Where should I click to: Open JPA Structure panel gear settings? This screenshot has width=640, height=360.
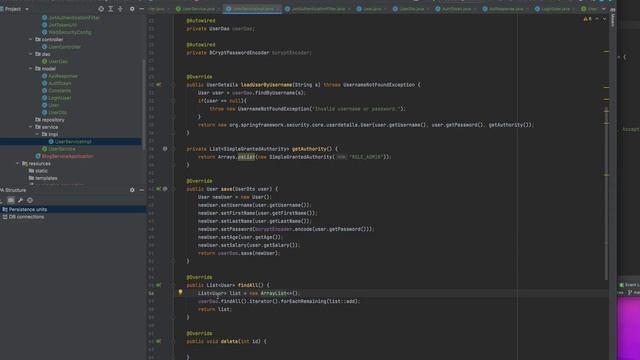click(132, 190)
